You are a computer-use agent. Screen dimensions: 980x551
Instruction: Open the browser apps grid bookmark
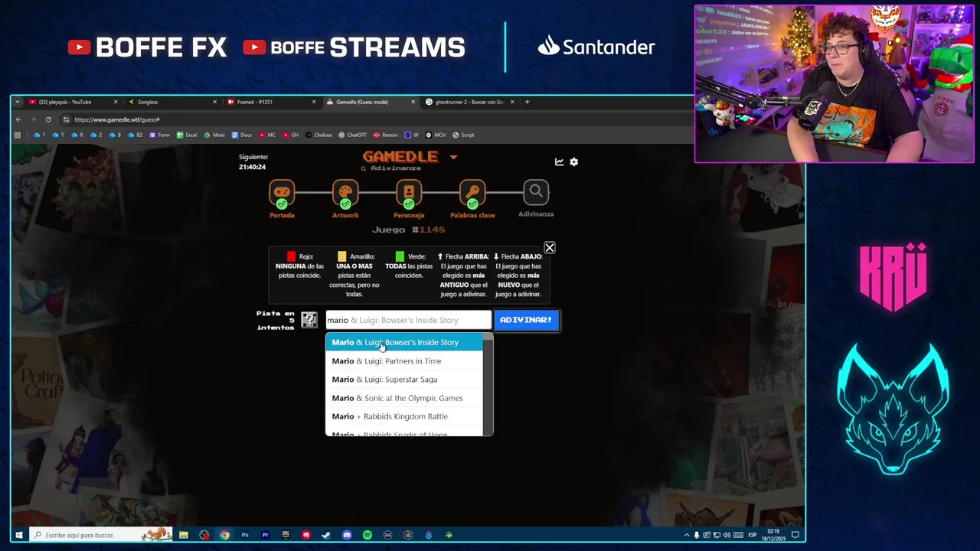coord(18,135)
